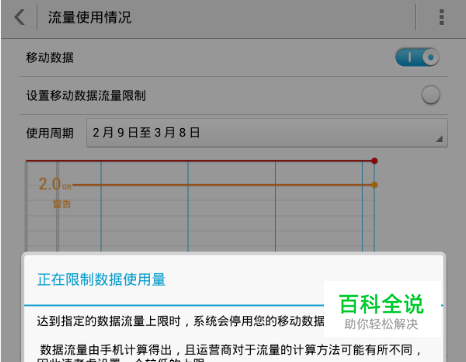Click the dialog title 正在限制数据使用量
The height and width of the screenshot is (362, 466).
101,279
